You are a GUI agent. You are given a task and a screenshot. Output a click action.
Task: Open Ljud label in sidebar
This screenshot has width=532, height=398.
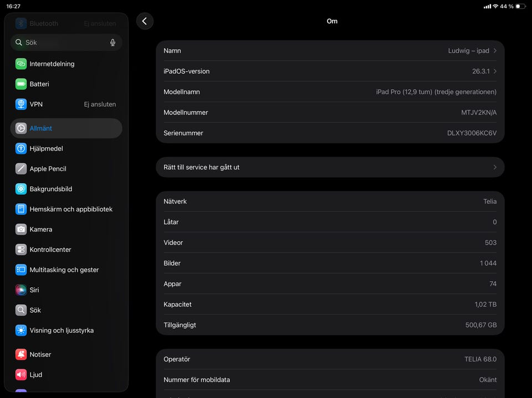35,375
